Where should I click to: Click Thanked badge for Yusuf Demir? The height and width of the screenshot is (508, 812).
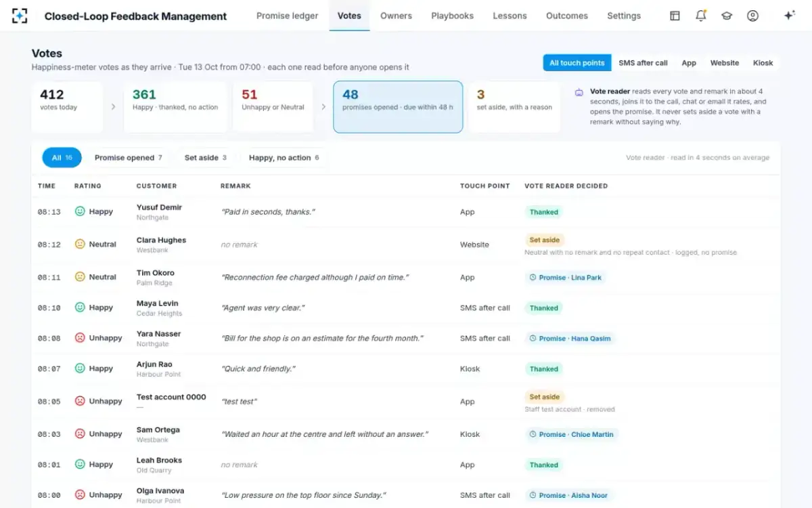544,212
